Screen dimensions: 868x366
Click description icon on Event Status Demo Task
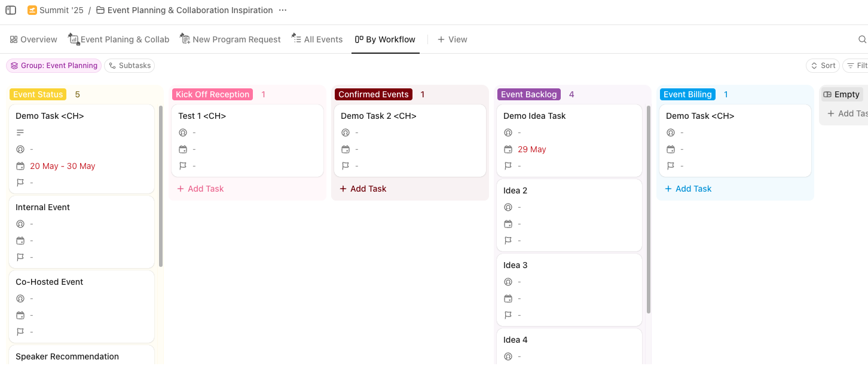(x=20, y=133)
